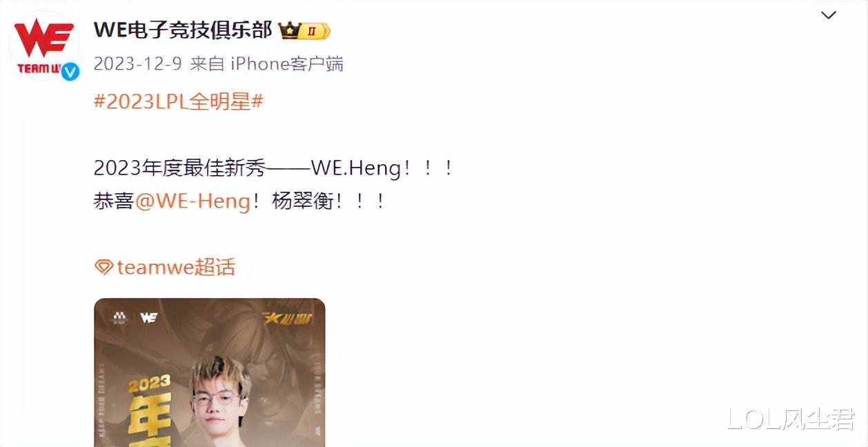Open the Team WE red avatar
Viewport: 868px width, 447px height.
tap(44, 46)
